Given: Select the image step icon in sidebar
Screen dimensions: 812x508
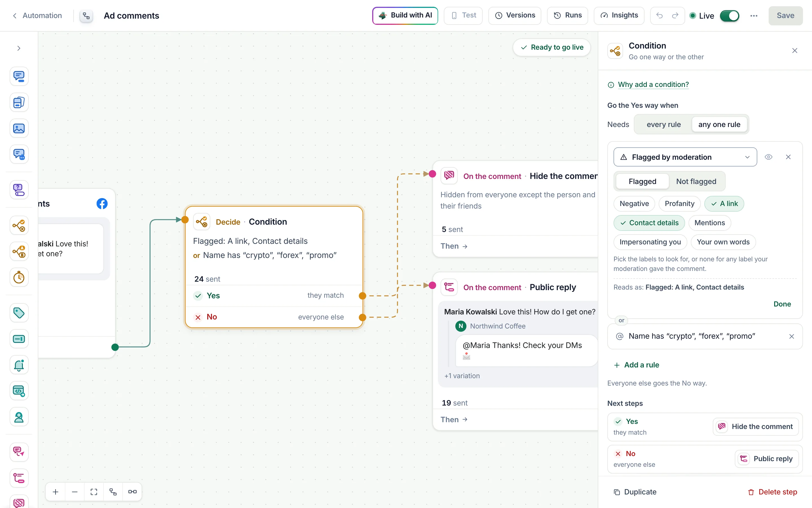Looking at the screenshot, I should pos(19,128).
